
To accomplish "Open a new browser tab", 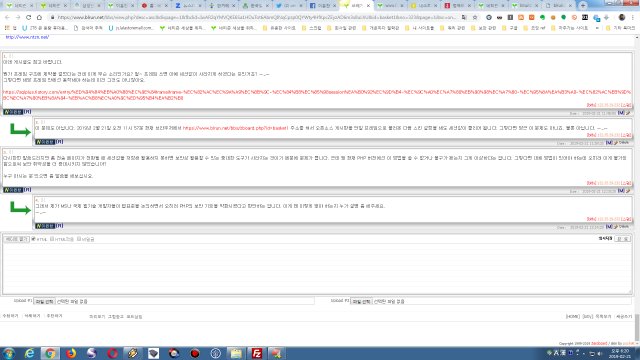I will point(583,6).
